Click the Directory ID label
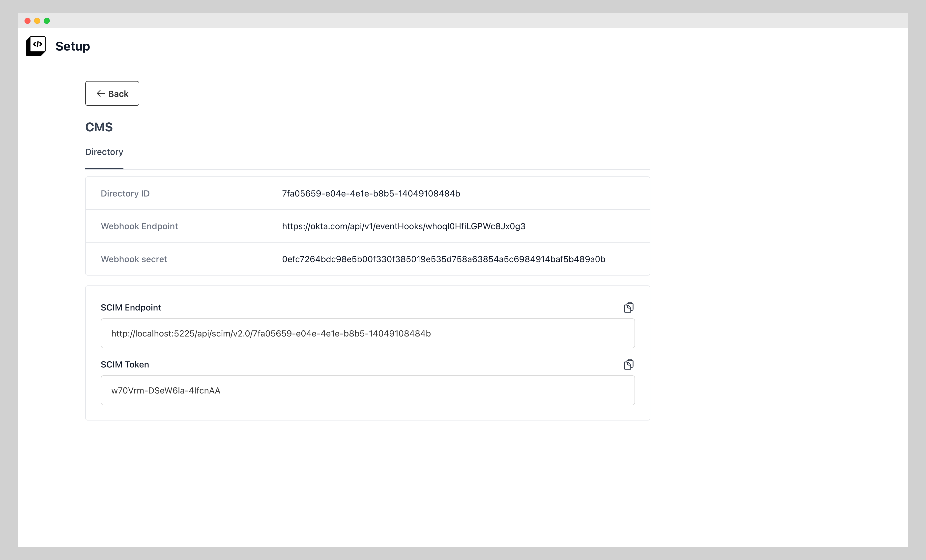Viewport: 926px width, 560px height. click(x=125, y=194)
